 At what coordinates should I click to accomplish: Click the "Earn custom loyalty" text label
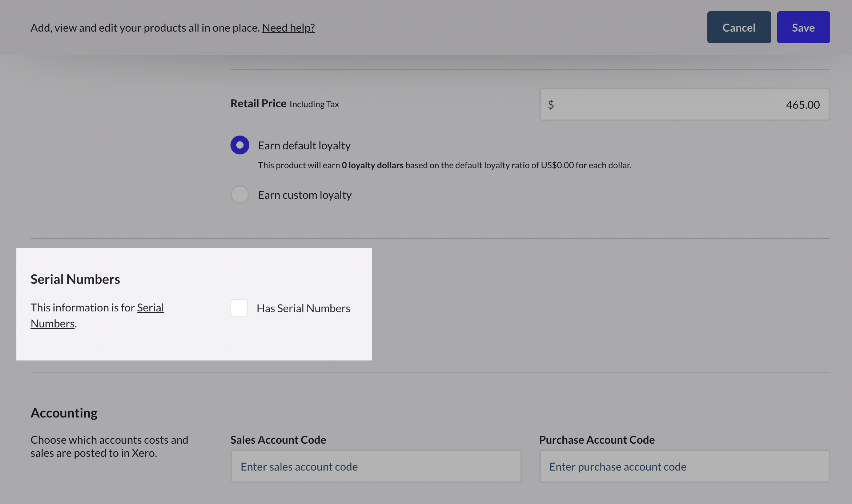[x=305, y=195]
